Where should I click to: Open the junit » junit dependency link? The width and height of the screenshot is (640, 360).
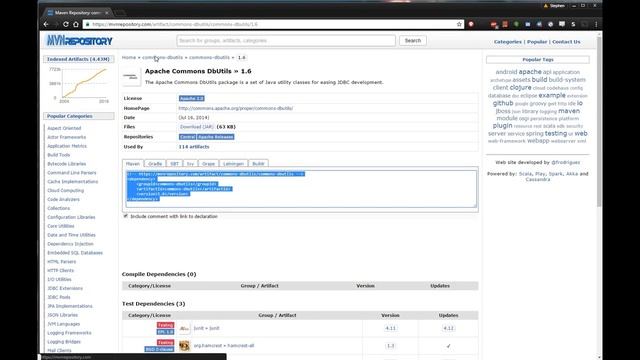[207, 328]
